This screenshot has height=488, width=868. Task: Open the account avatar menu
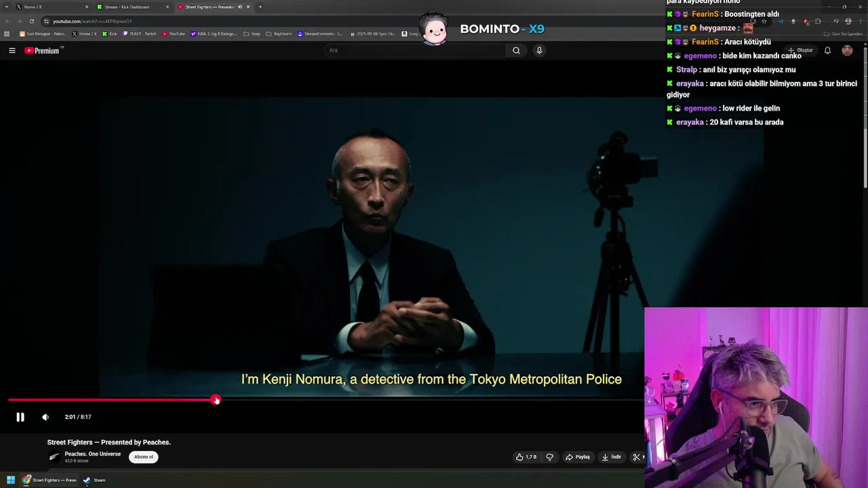[847, 50]
